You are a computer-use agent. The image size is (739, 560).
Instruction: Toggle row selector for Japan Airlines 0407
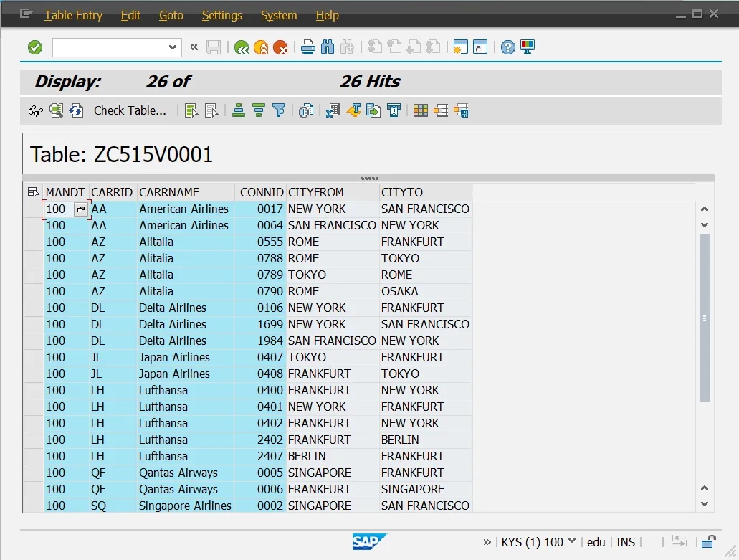(34, 357)
